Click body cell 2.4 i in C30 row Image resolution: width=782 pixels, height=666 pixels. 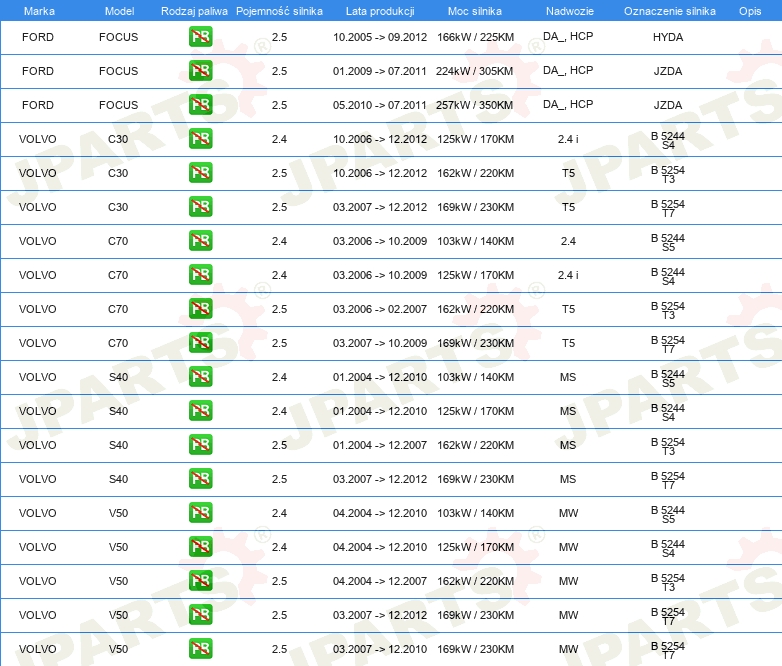pyautogui.click(x=568, y=139)
